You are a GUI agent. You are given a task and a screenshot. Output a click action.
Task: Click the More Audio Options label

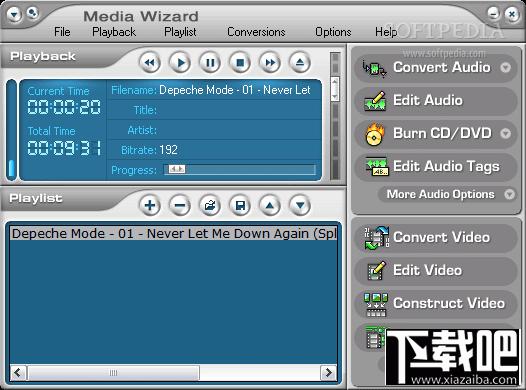tap(440, 194)
